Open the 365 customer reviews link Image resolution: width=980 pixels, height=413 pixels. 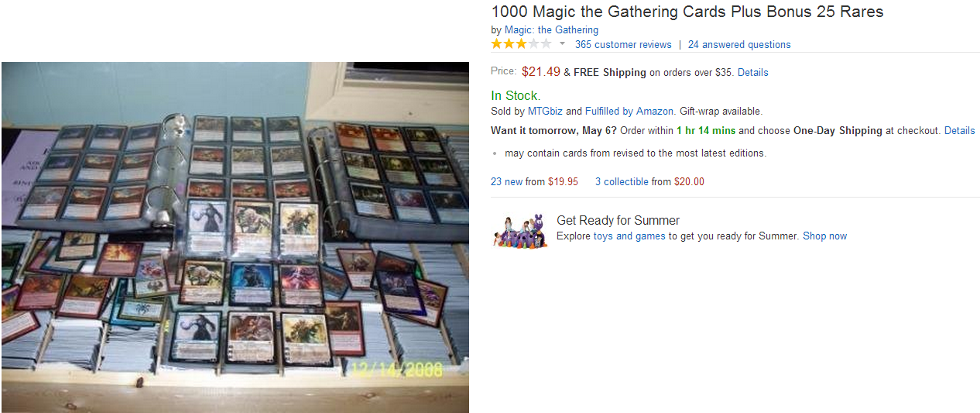[623, 45]
